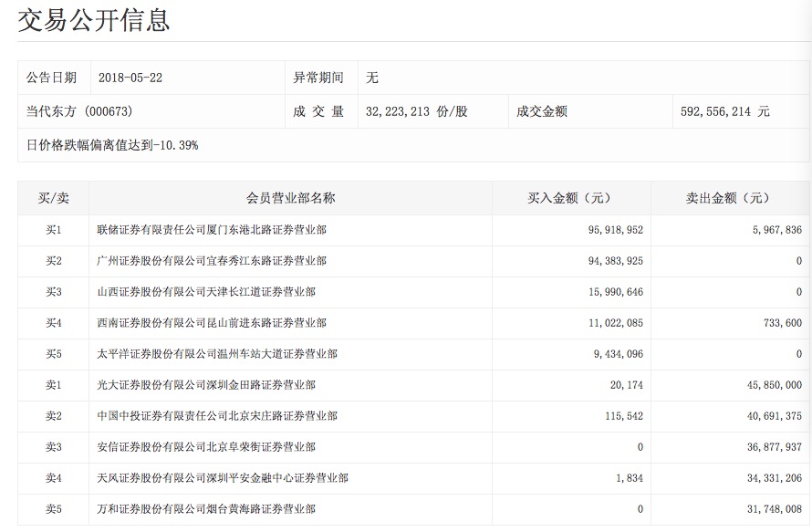
Task: Select the 太平洋证券温州车站大道 brokerage name
Action: (x=217, y=354)
